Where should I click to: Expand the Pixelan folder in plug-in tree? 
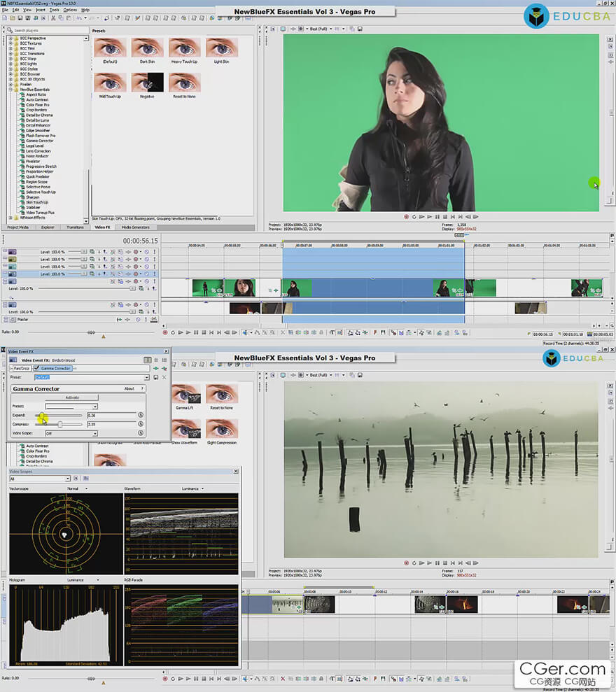pyautogui.click(x=10, y=84)
